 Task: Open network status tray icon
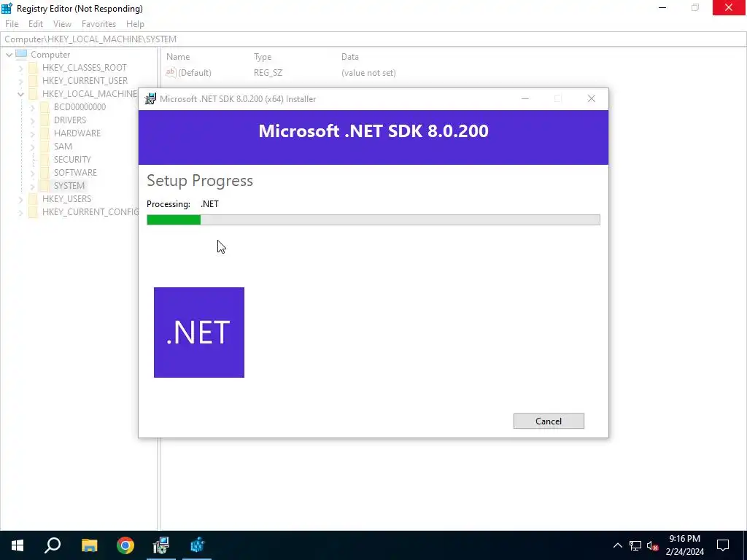tap(635, 545)
